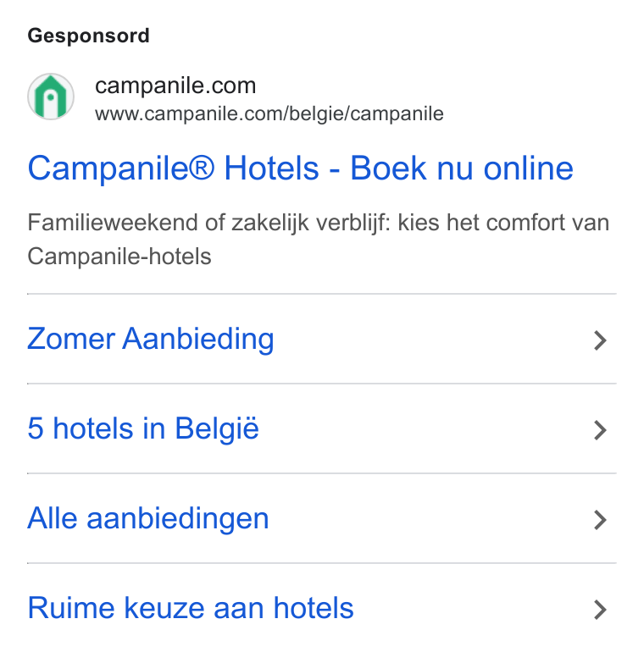Viewport: 644px width, 652px height.
Task: Tap the chevron beside Alle aanbiedingen
Action: pyautogui.click(x=600, y=520)
